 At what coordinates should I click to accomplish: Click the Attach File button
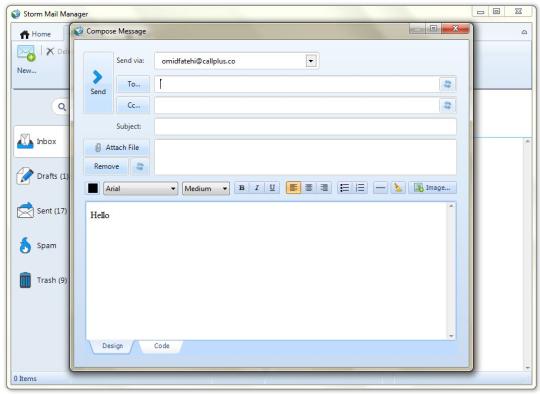tap(117, 147)
